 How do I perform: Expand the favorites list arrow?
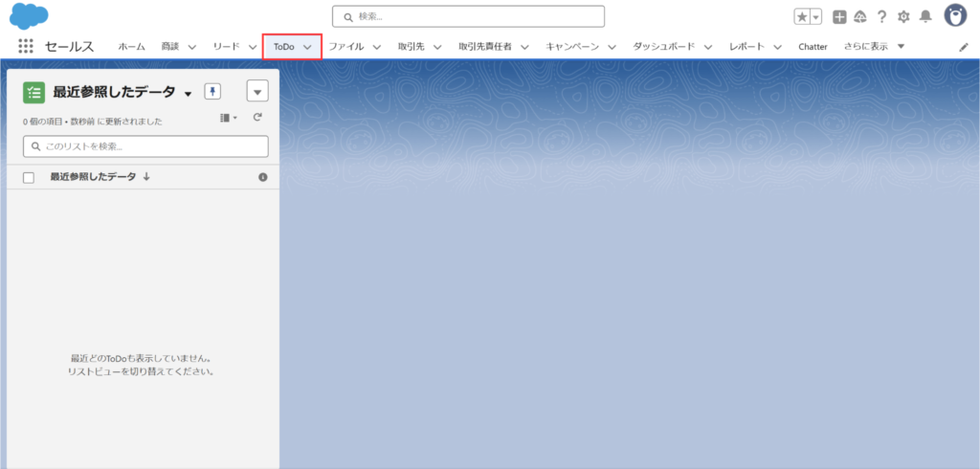pyautogui.click(x=815, y=17)
